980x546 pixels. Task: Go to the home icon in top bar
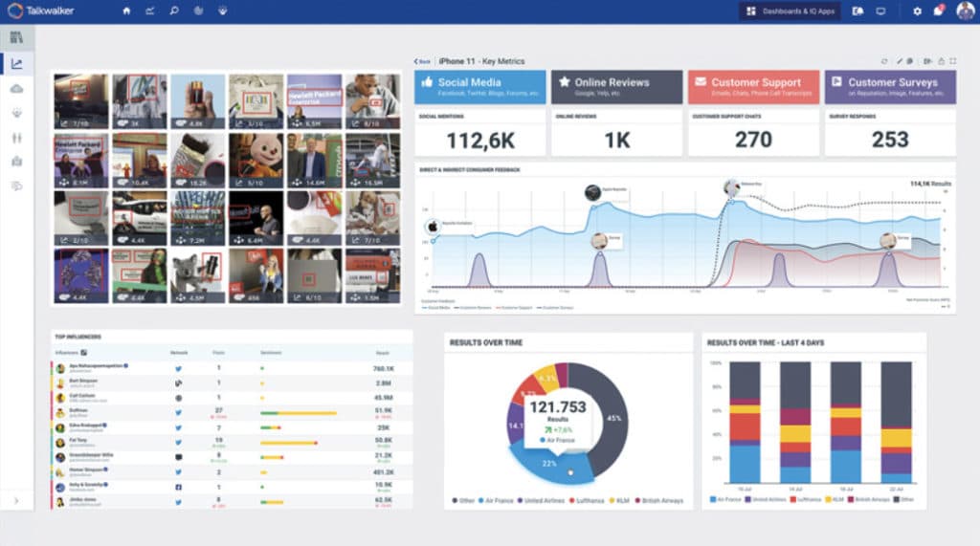point(127,11)
